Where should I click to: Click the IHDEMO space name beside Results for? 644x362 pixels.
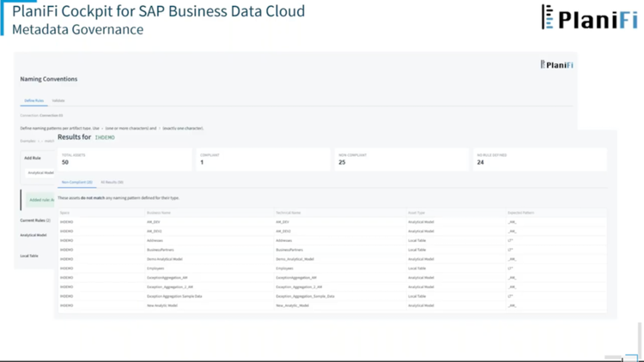(105, 137)
